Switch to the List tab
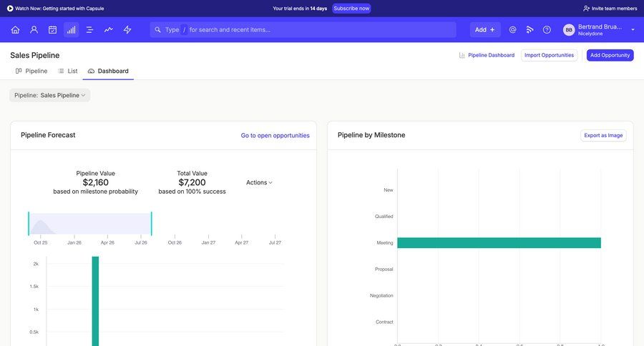 (x=68, y=71)
